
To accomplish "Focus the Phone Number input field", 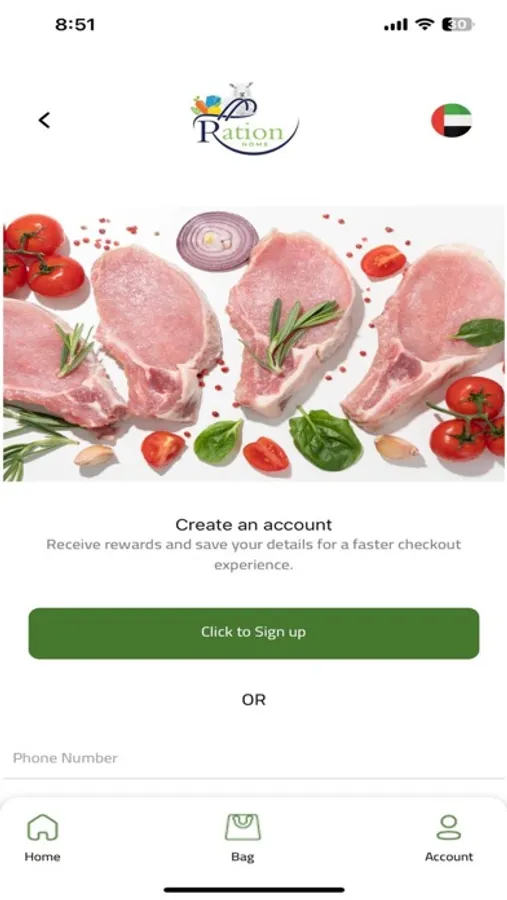I will point(254,758).
